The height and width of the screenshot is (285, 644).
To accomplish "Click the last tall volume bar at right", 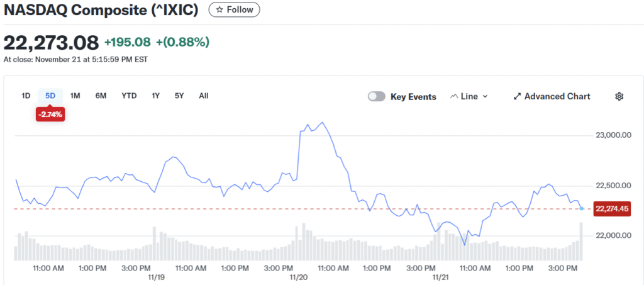I will click(x=581, y=242).
